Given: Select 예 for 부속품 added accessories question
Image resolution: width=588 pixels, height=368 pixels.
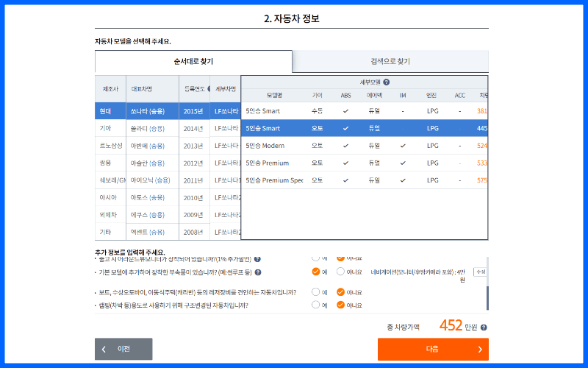Looking at the screenshot, I should click(x=316, y=272).
